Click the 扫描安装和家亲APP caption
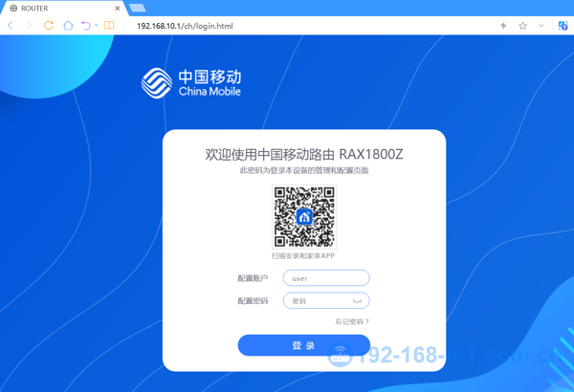The height and width of the screenshot is (392, 574). [x=303, y=256]
